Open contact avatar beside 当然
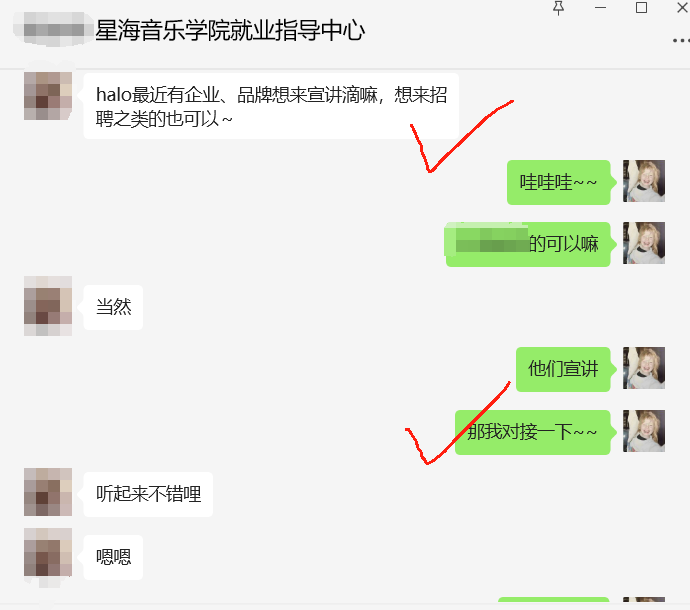Viewport: 690px width, 610px height. [x=48, y=306]
